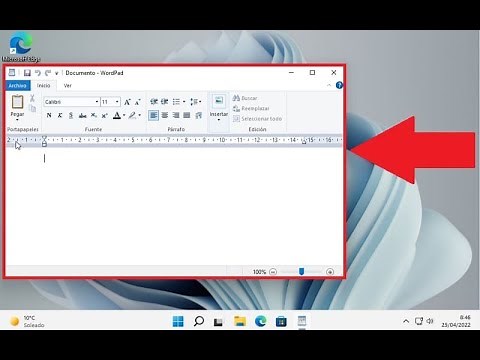
Task: Open File Explorer from the taskbar
Action: 240,321
